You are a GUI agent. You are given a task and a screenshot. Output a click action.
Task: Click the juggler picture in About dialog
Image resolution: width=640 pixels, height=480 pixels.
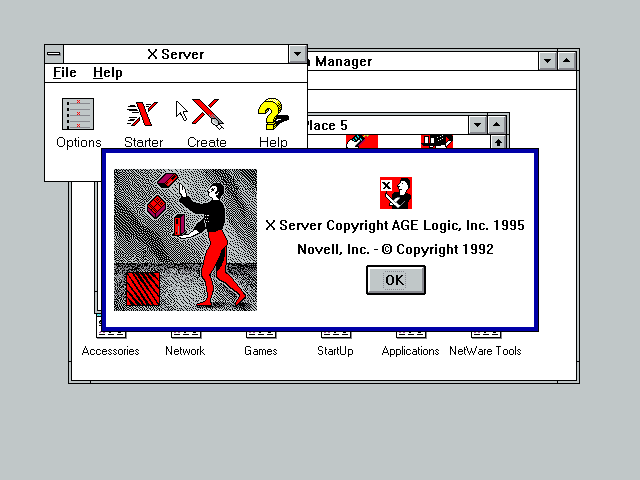pos(185,240)
